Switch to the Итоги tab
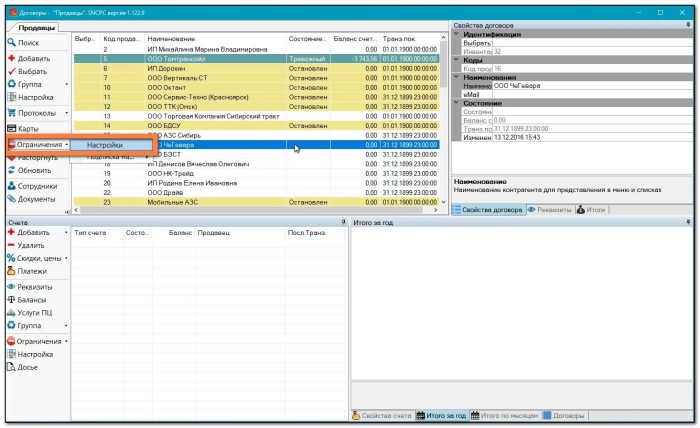This screenshot has width=700, height=428. [x=591, y=209]
